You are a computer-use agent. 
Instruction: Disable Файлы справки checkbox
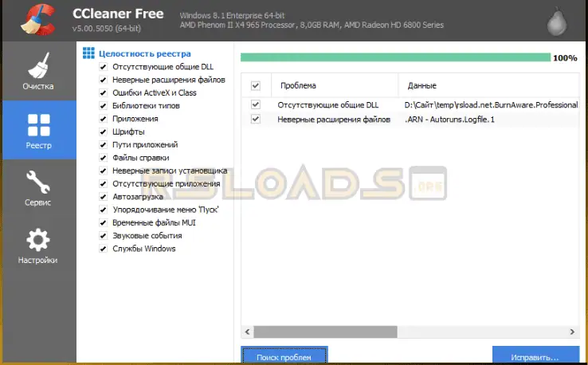103,158
